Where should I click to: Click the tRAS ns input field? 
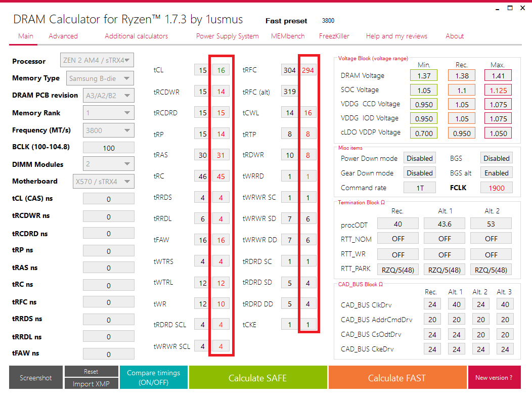[109, 268]
